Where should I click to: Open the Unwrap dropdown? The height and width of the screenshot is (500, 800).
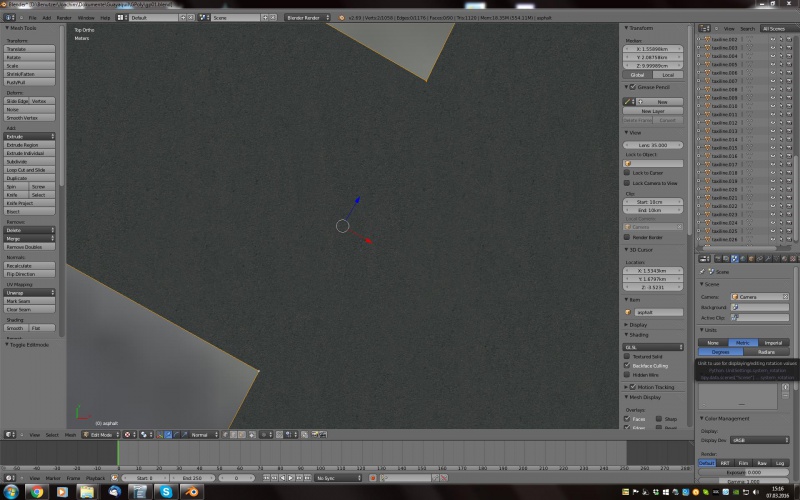pyautogui.click(x=30, y=292)
